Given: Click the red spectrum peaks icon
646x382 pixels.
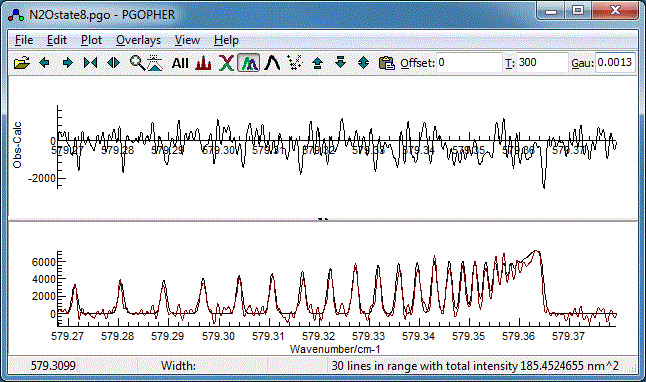Looking at the screenshot, I should [203, 63].
